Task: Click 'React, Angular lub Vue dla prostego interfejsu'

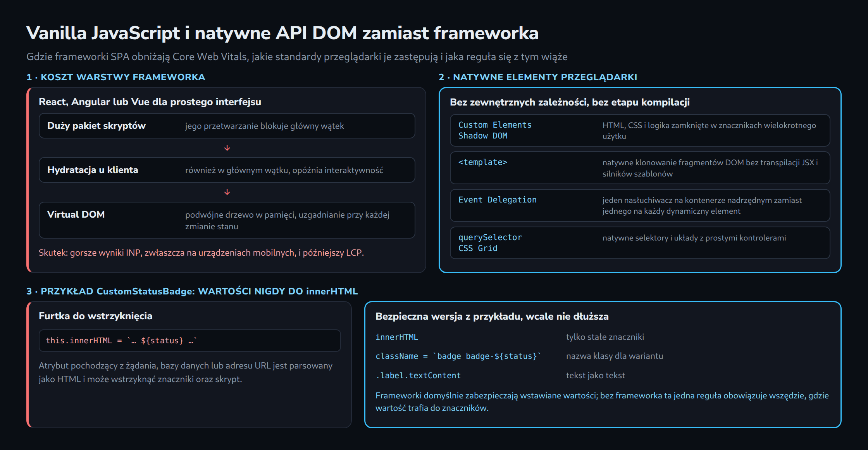Action: (x=150, y=102)
